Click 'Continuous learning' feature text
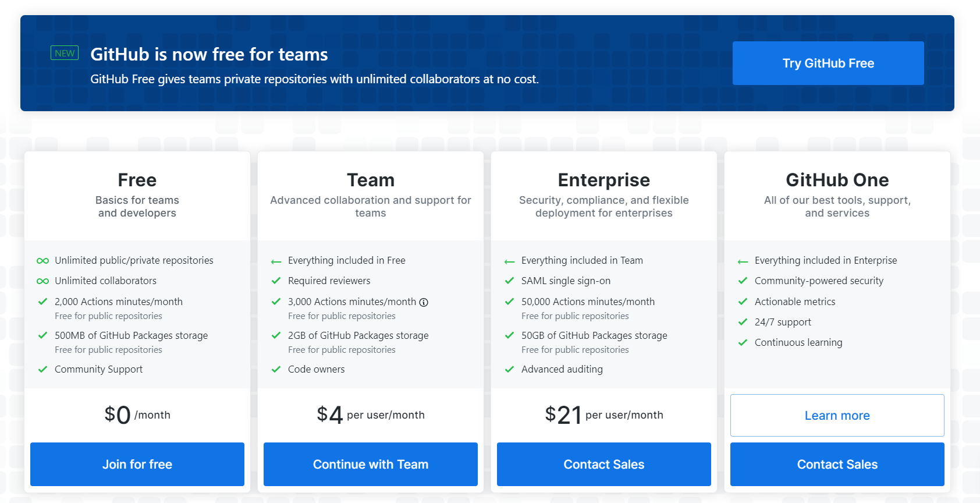Viewport: 980px width, 503px height. 798,342
